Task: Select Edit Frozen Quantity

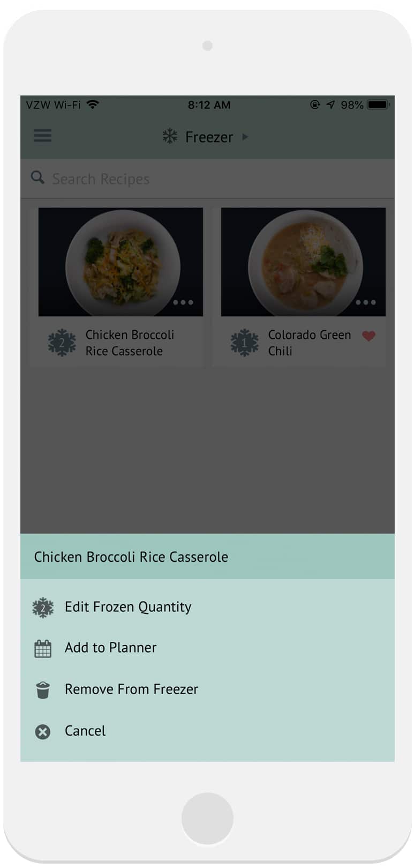Action: [128, 607]
